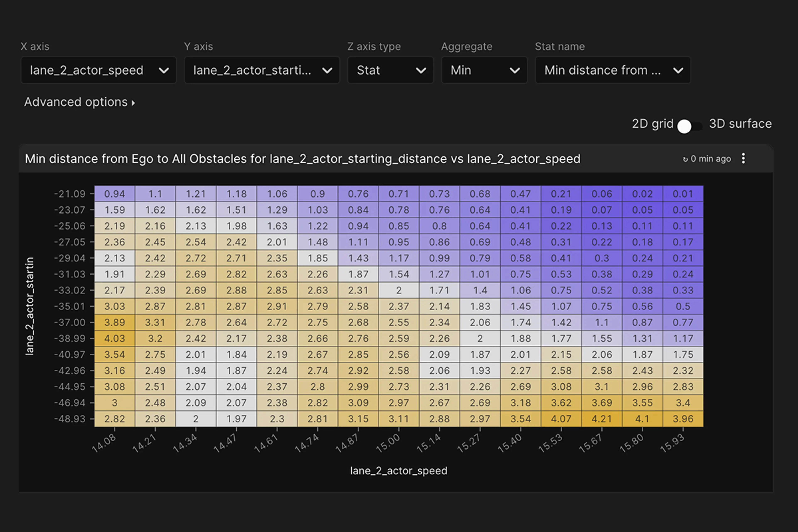Click the Aggregate dropdown chevron arrow
Viewport: 798px width, 532px height.
[515, 71]
